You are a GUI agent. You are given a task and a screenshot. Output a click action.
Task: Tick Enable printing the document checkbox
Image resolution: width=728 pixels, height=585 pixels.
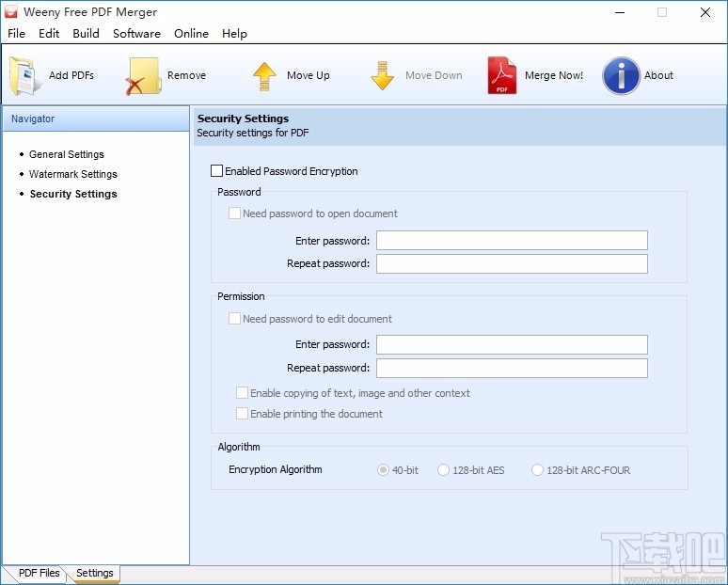point(242,413)
